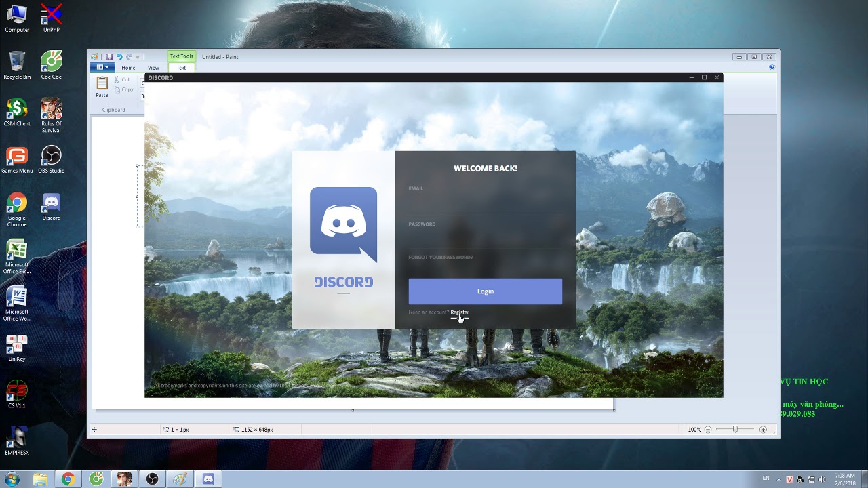Select the Discord desktop shortcut
Image resolution: width=868 pixels, height=488 pixels.
pos(52,207)
